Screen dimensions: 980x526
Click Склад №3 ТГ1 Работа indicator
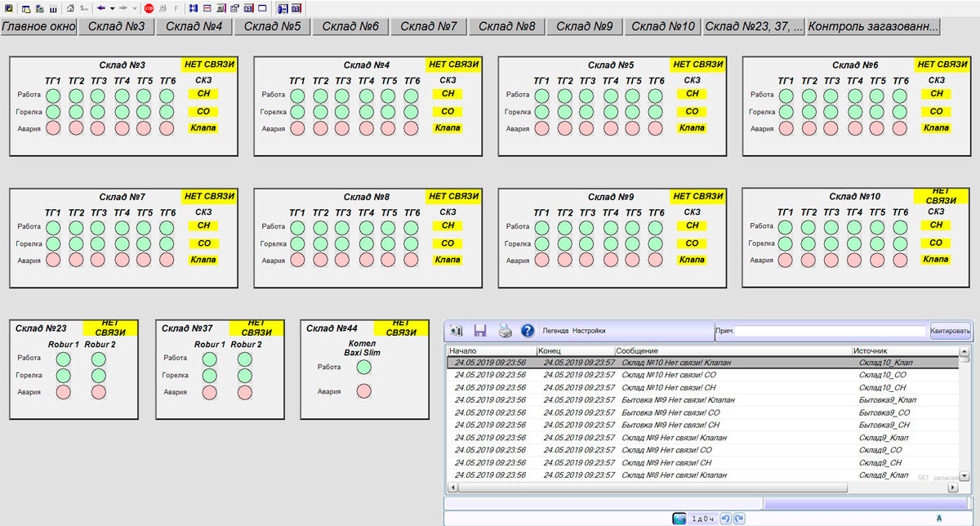point(53,96)
